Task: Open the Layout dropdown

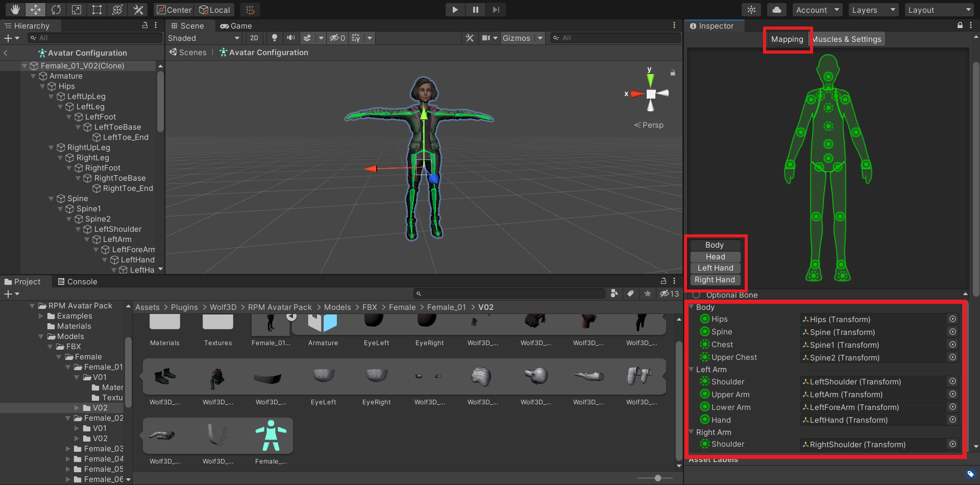Action: coord(939,10)
